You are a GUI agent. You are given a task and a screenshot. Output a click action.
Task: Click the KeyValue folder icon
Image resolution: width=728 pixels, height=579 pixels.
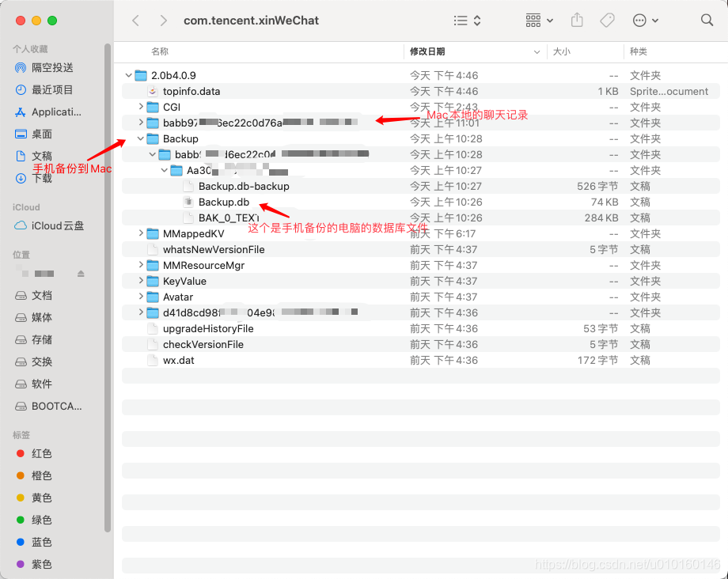(x=153, y=281)
